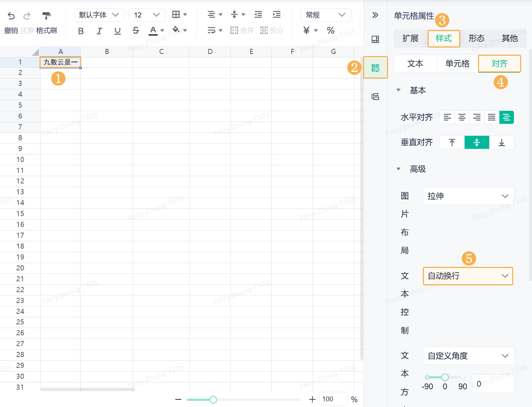Click the zoom slider handle
The height and width of the screenshot is (407, 532).
click(213, 399)
